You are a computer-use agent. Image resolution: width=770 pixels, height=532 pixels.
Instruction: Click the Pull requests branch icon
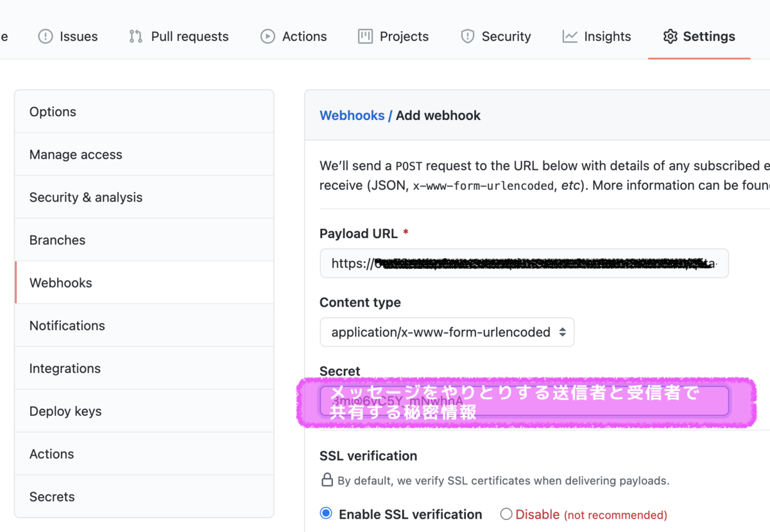[x=136, y=37]
